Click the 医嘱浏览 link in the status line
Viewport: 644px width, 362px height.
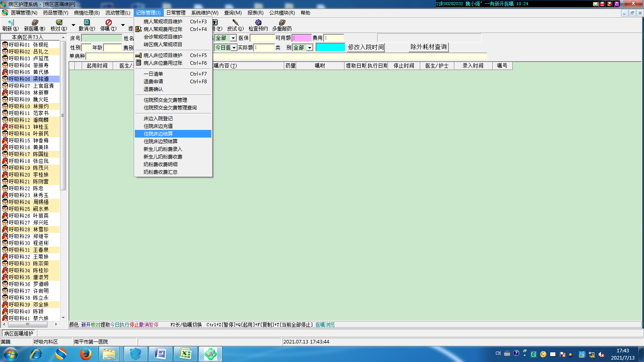coord(325,325)
